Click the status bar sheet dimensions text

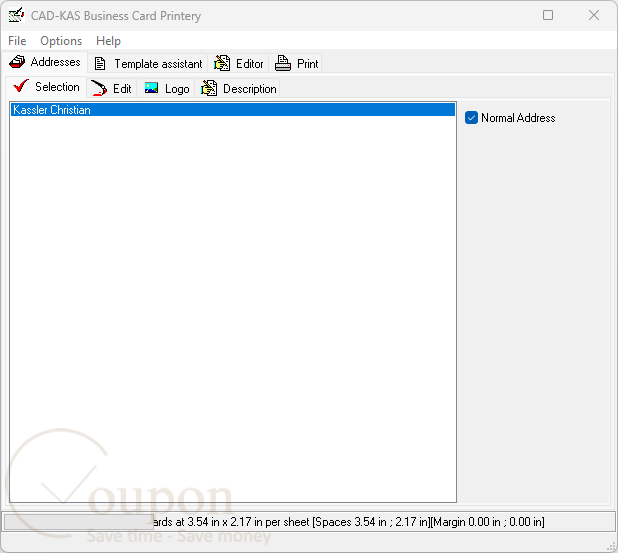pos(348,522)
